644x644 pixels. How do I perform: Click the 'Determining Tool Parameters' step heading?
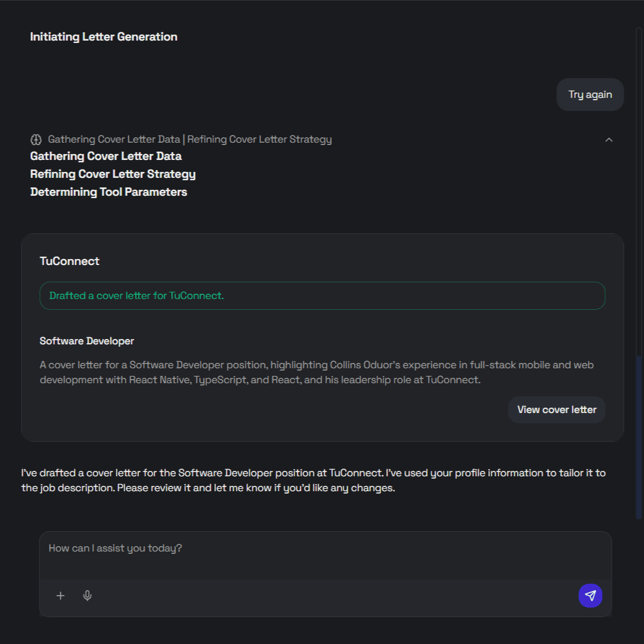tap(109, 192)
